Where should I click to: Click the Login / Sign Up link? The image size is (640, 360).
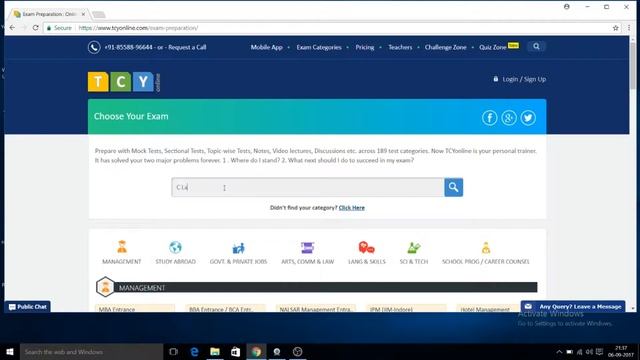pos(524,79)
